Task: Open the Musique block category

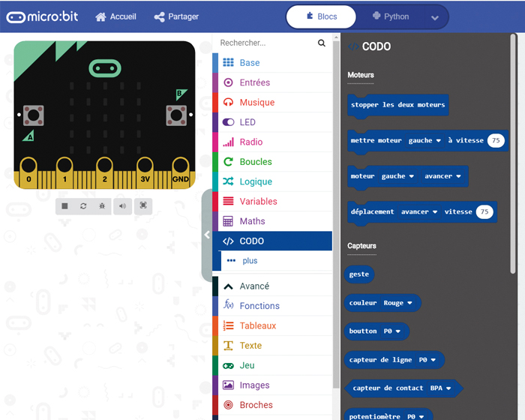Action: pyautogui.click(x=256, y=103)
